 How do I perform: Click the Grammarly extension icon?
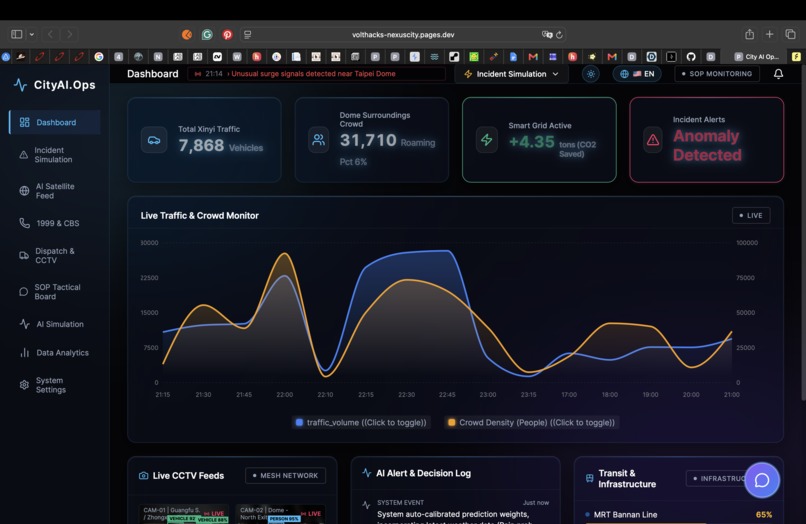tap(207, 34)
